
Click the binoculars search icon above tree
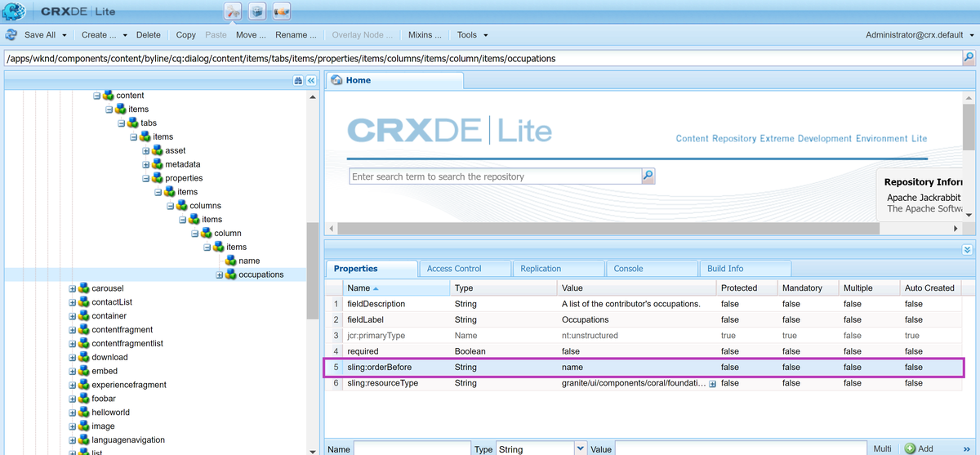298,81
